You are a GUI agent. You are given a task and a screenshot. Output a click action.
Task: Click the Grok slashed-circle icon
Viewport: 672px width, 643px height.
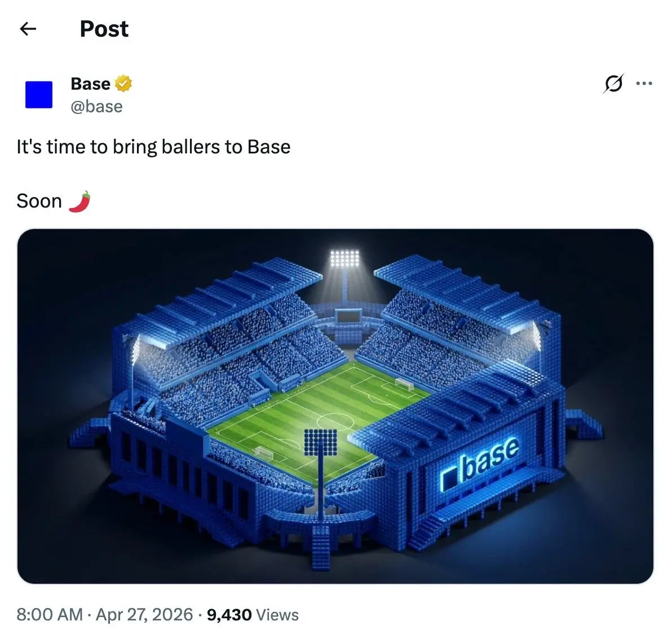pos(614,83)
